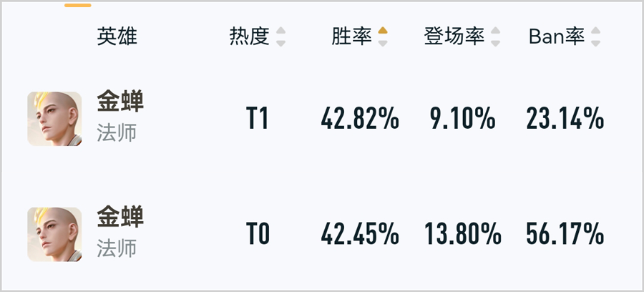Select the tab with the orange underline
Image resolution: width=644 pixels, height=292 pixels.
77,5
